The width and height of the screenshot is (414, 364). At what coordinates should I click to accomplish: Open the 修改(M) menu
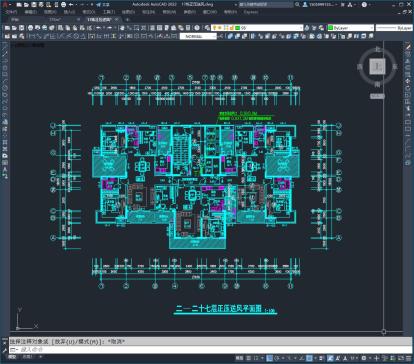pos(169,12)
